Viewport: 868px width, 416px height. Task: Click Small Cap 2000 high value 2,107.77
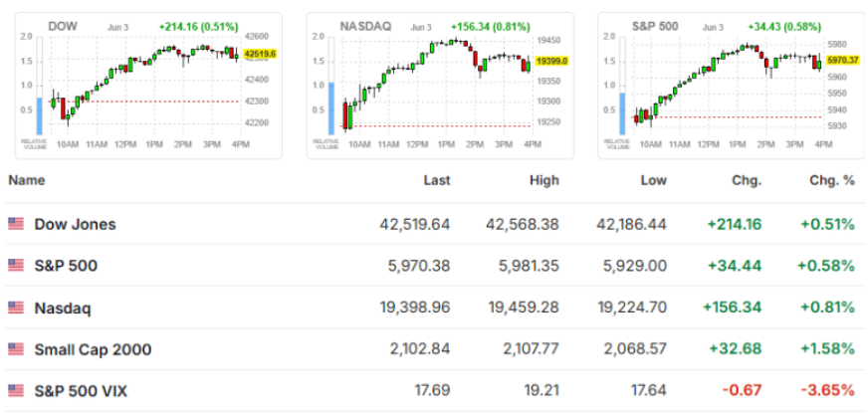tap(530, 349)
